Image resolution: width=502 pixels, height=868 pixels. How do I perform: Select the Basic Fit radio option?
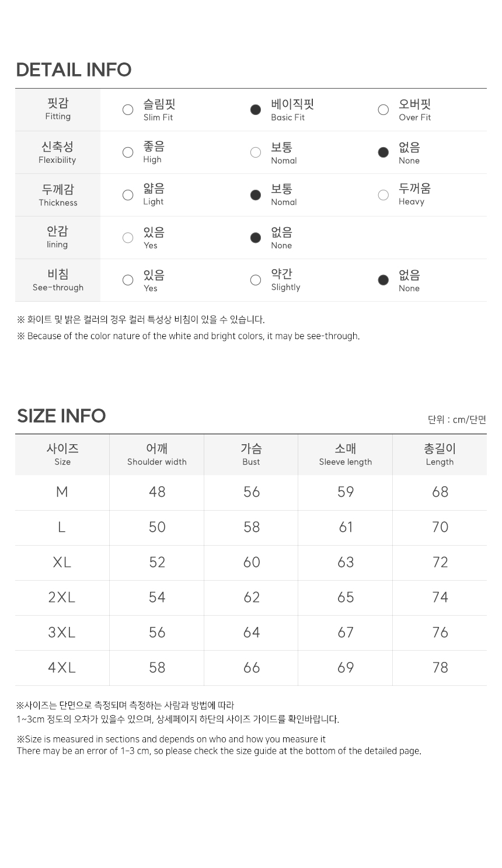click(256, 110)
